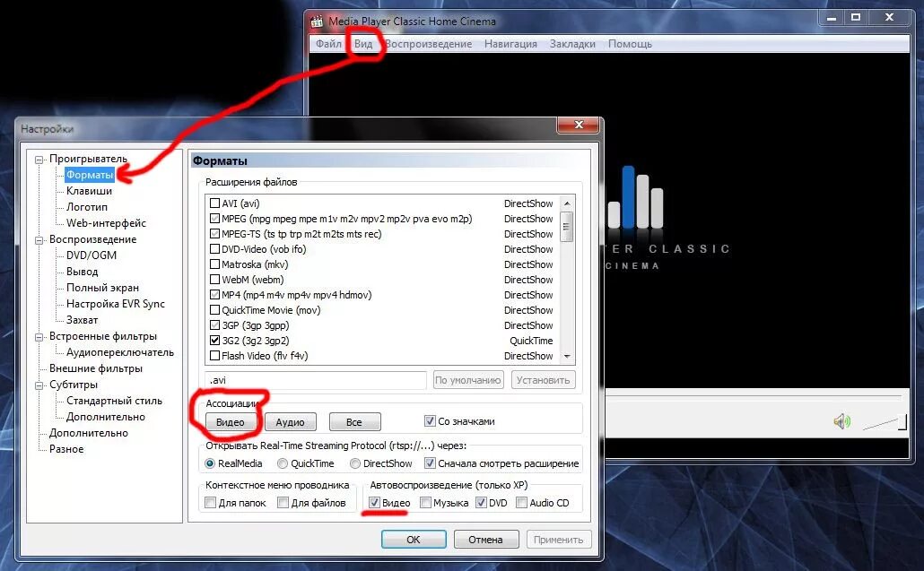924x571 pixels.
Task: Toggle the DVD autoplay checkbox
Action: (482, 502)
